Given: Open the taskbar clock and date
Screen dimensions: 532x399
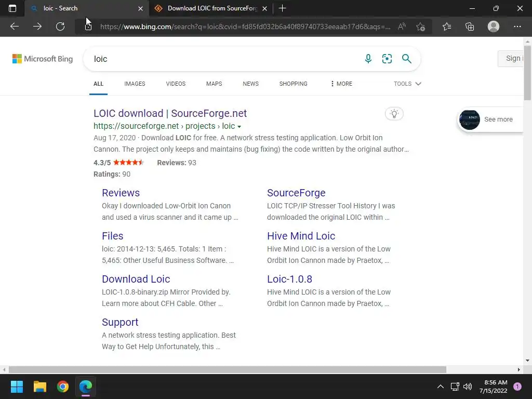Looking at the screenshot, I should (x=494, y=387).
